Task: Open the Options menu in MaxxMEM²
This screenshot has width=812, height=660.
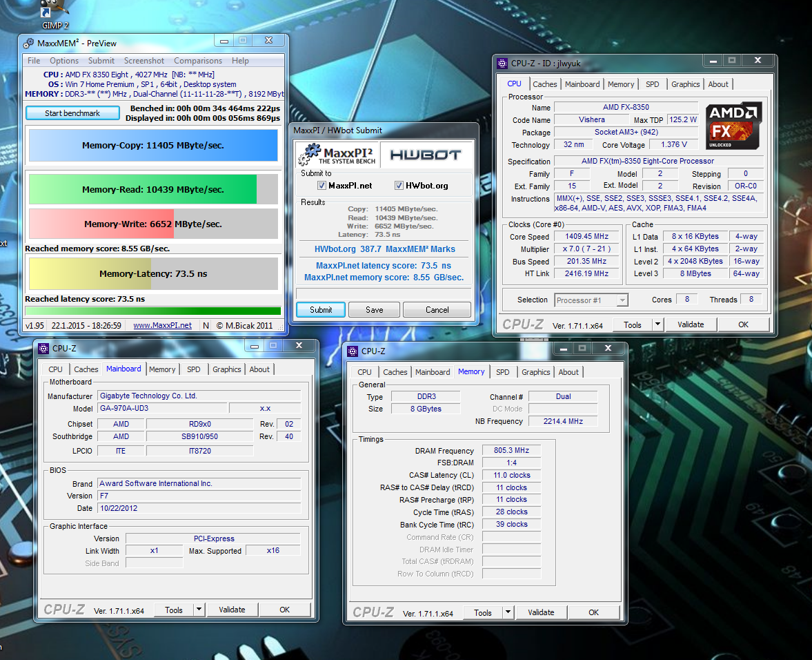Action: [x=63, y=61]
